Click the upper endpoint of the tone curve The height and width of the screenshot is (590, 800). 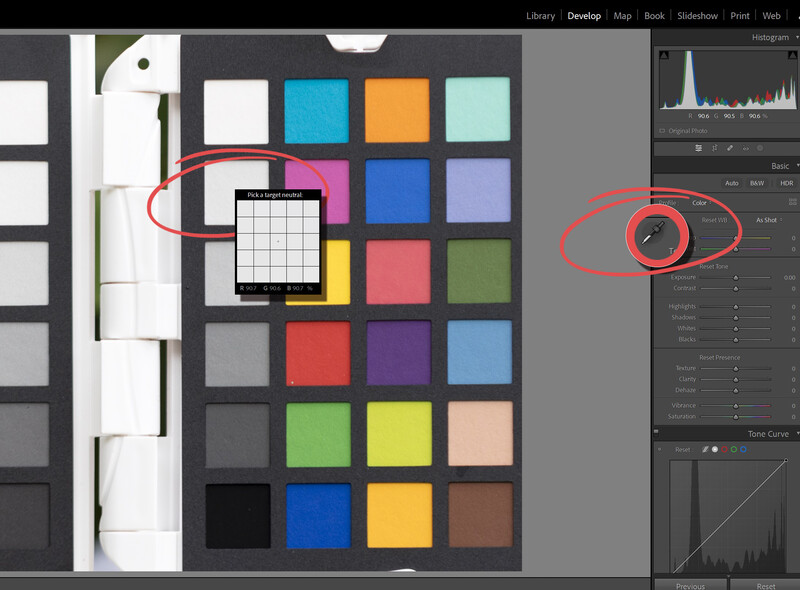(786, 460)
